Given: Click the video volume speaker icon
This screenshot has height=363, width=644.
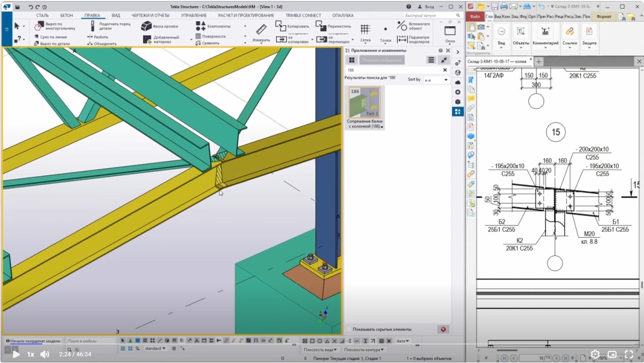Looking at the screenshot, I should tap(45, 354).
